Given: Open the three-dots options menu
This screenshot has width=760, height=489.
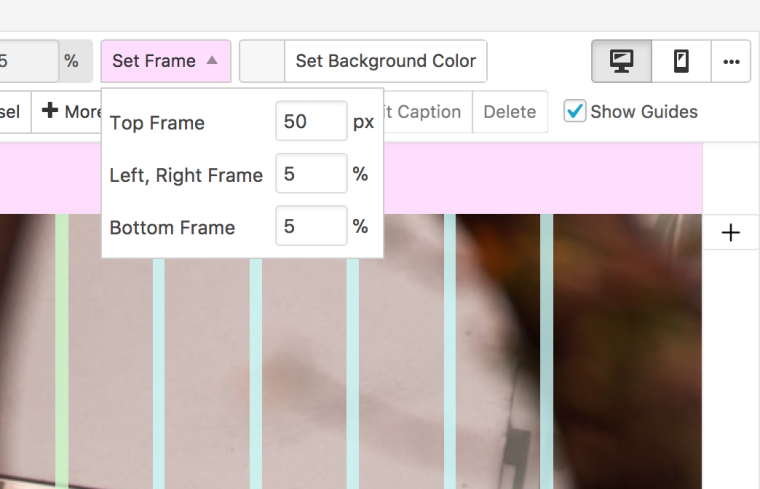Looking at the screenshot, I should pyautogui.click(x=731, y=61).
